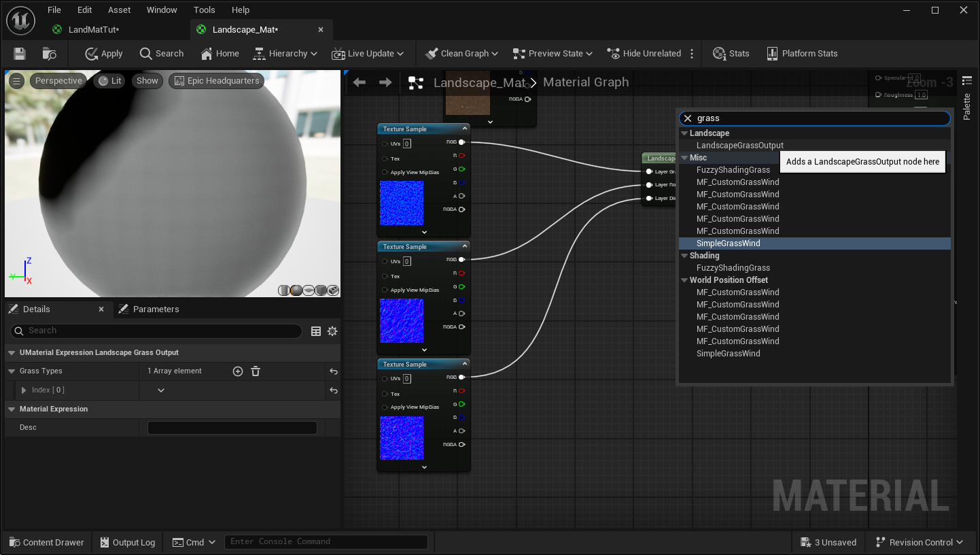980x555 pixels.
Task: Expand Index [0] array entry
Action: pyautogui.click(x=24, y=390)
